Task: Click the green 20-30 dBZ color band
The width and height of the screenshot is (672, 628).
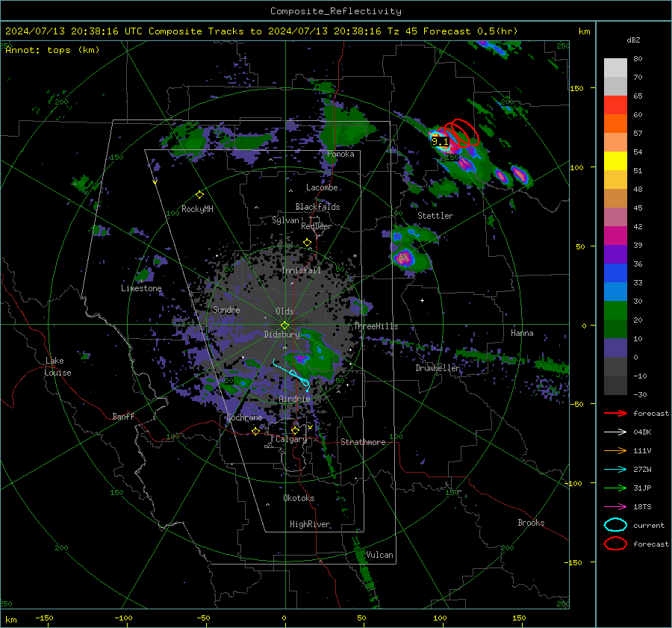Action: pyautogui.click(x=615, y=311)
